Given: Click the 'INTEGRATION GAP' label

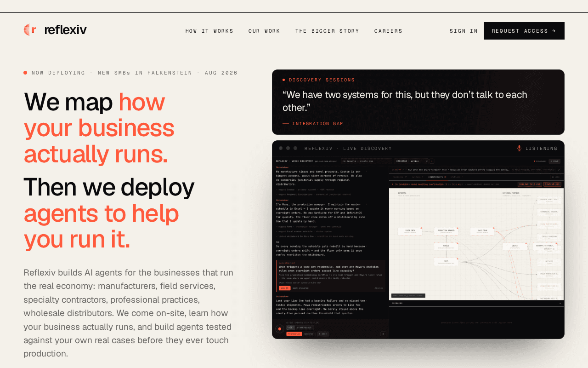Looking at the screenshot, I should (317, 124).
